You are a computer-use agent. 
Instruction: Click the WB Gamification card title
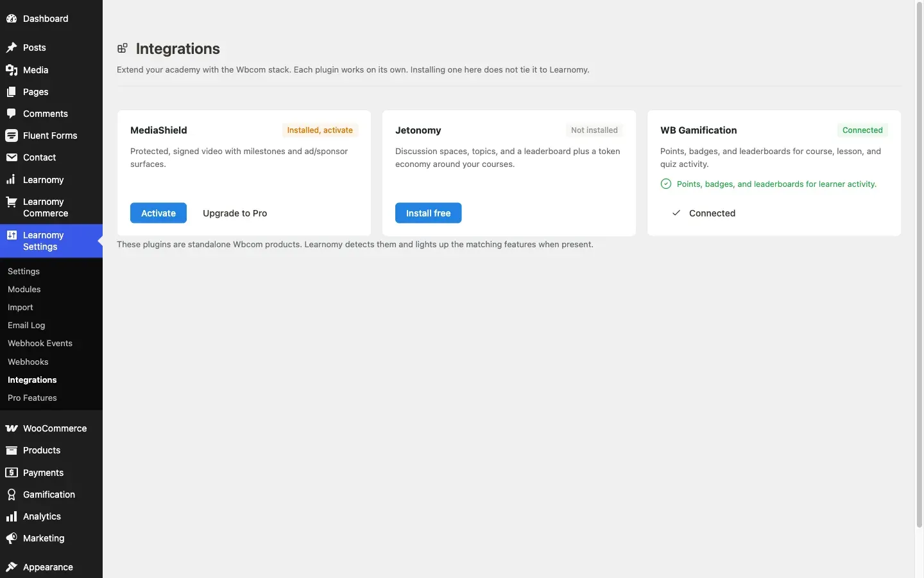tap(699, 130)
